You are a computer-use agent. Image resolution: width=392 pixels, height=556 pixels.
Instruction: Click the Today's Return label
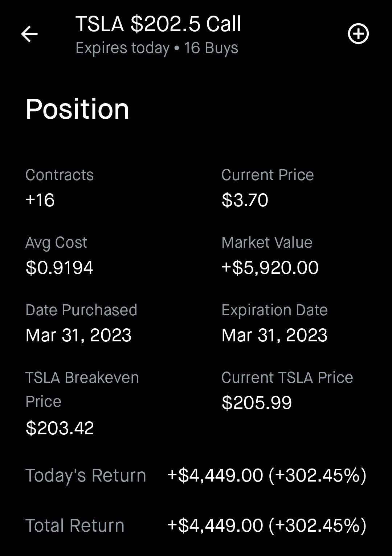click(86, 475)
